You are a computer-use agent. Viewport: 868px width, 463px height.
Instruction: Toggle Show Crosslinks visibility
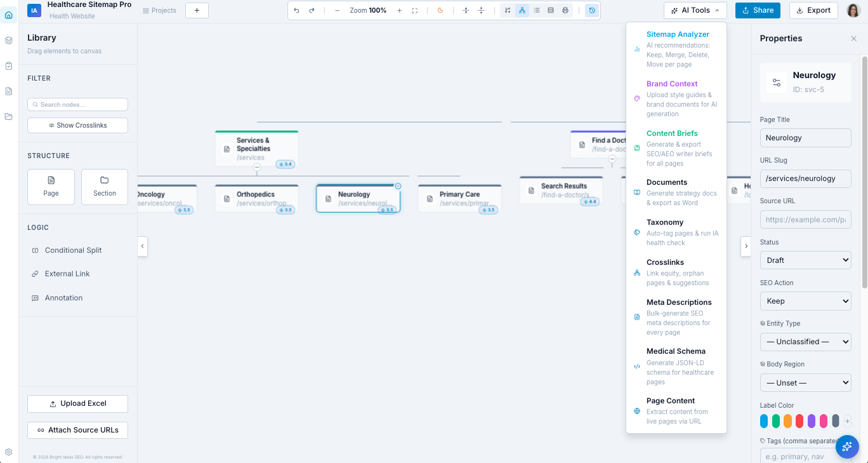[x=77, y=125]
